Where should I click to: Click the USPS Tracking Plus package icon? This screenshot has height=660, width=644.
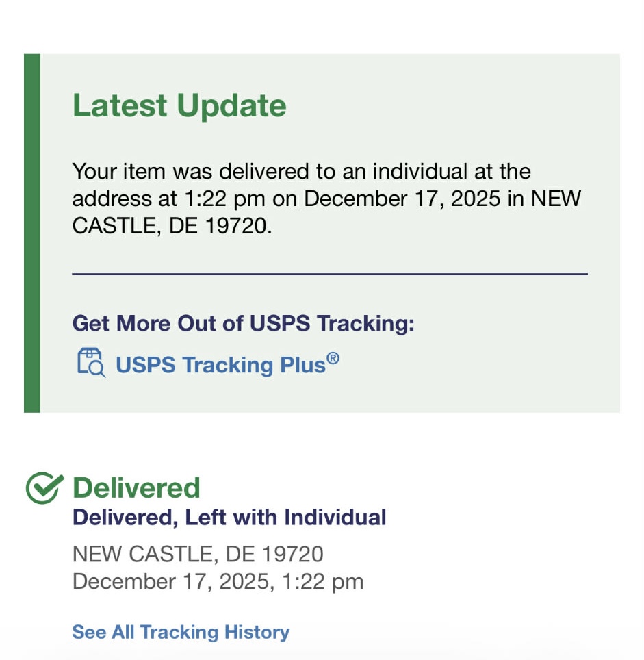[x=91, y=363]
